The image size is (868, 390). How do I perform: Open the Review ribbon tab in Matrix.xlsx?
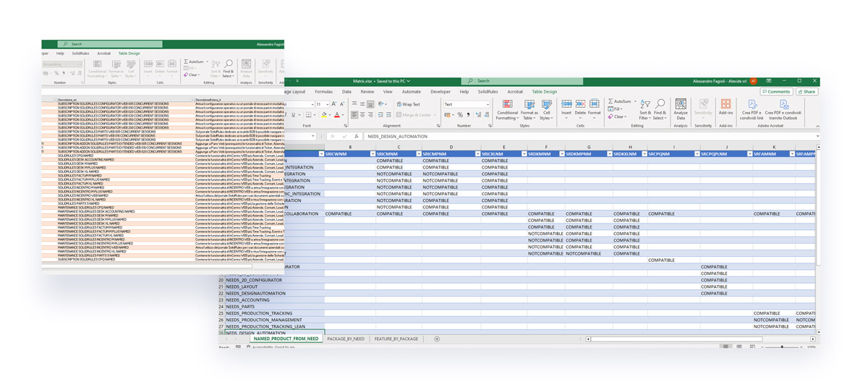[x=367, y=92]
